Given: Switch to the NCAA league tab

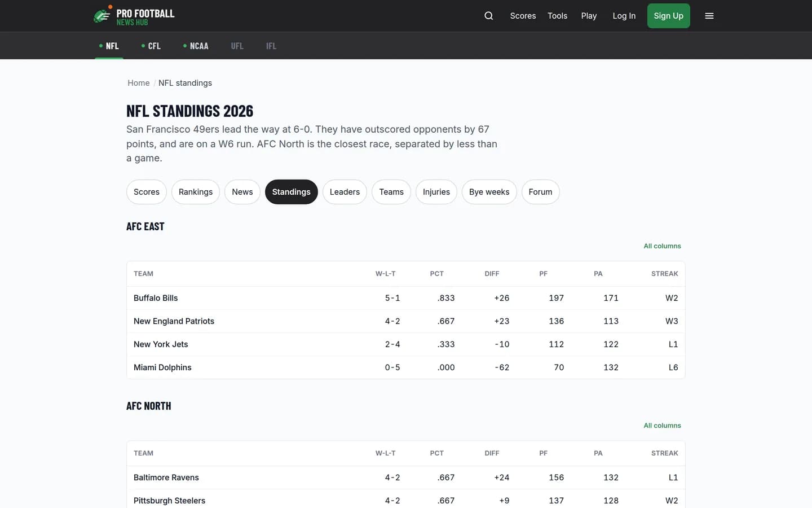Looking at the screenshot, I should pyautogui.click(x=196, y=46).
